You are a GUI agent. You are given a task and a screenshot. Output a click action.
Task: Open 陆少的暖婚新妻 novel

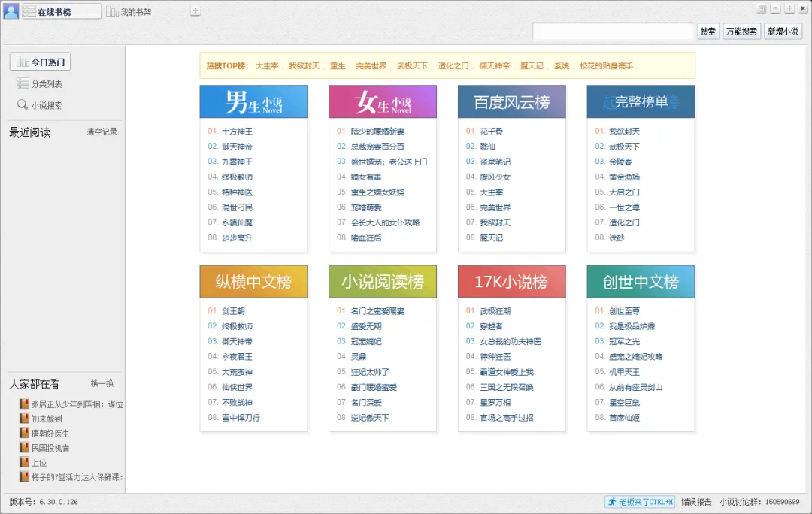pos(377,131)
